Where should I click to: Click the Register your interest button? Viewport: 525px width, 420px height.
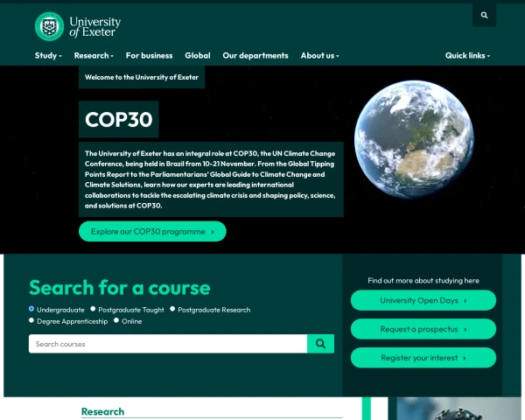point(423,358)
